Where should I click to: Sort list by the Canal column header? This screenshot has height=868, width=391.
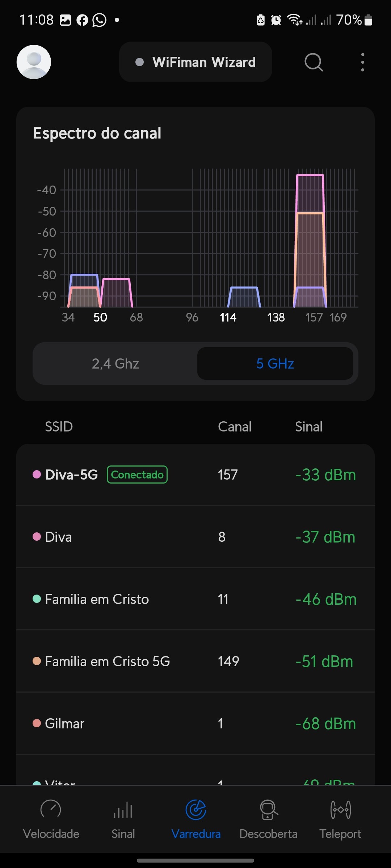(235, 427)
